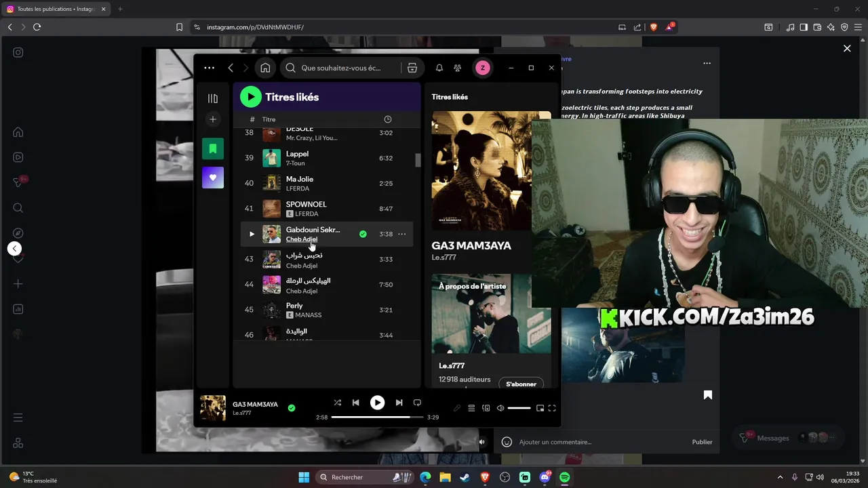Screen dimensions: 868x488
Task: Toggle liked checkmark on Gabdouni Sekr row
Action: pos(363,234)
